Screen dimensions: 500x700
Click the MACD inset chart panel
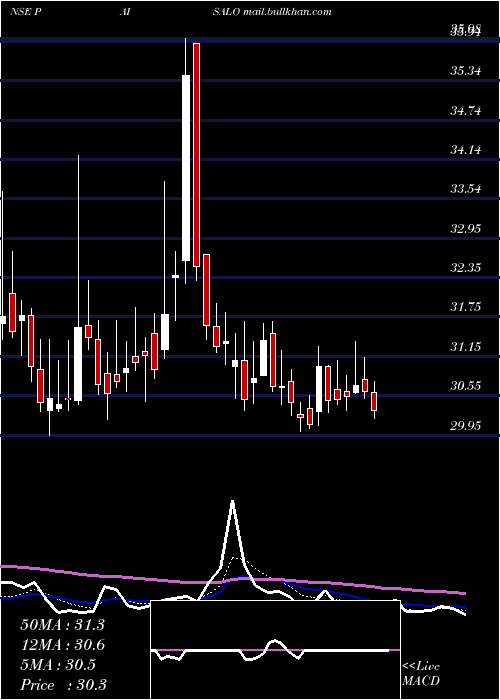[x=275, y=650]
